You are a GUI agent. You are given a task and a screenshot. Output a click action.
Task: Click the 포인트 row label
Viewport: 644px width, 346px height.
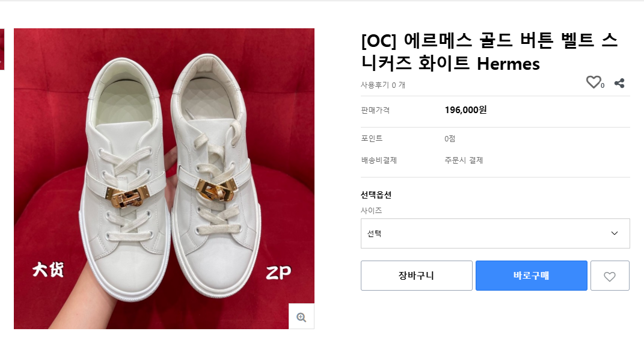coord(372,139)
